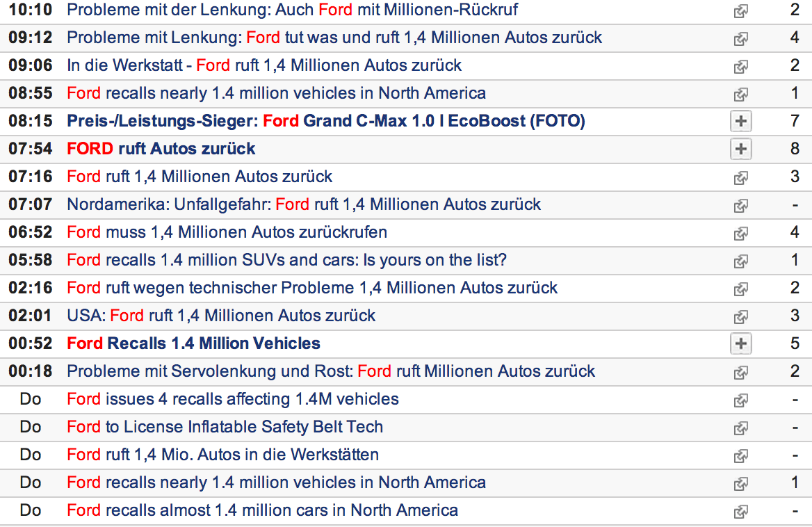The image size is (812, 527).
Task: Open external icon for 'almost 1.4 million cars' row
Action: pyautogui.click(x=741, y=512)
